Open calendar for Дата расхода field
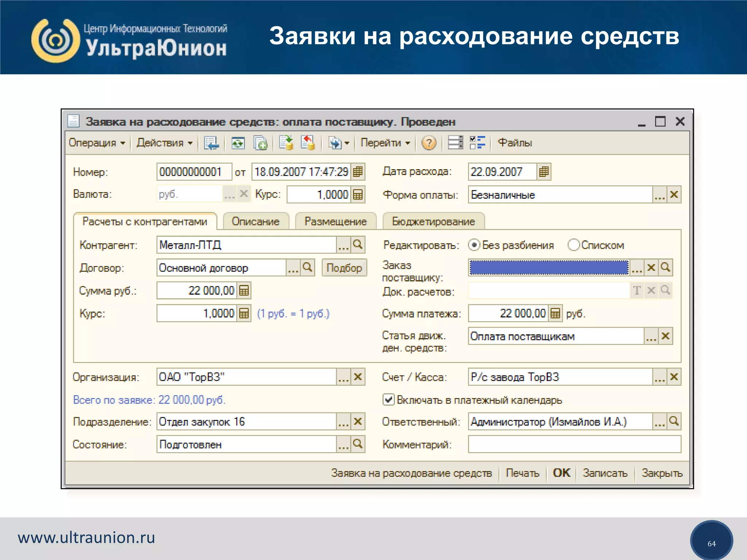 click(543, 172)
